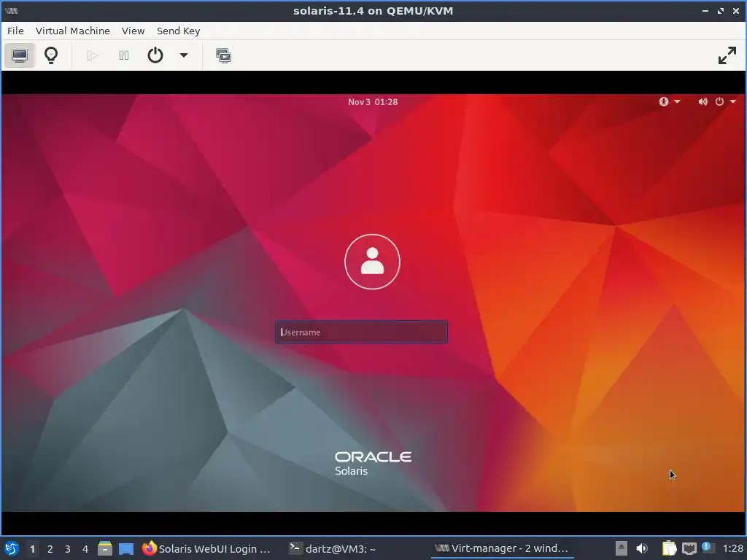
Task: Click the user avatar icon
Action: point(372,262)
